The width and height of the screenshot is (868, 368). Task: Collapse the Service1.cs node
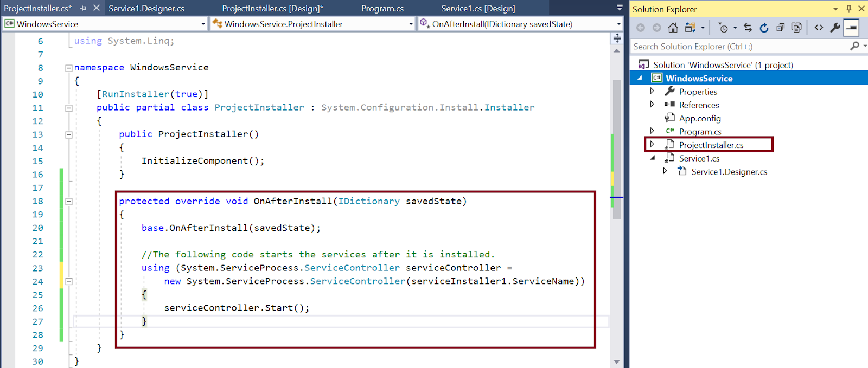click(653, 158)
